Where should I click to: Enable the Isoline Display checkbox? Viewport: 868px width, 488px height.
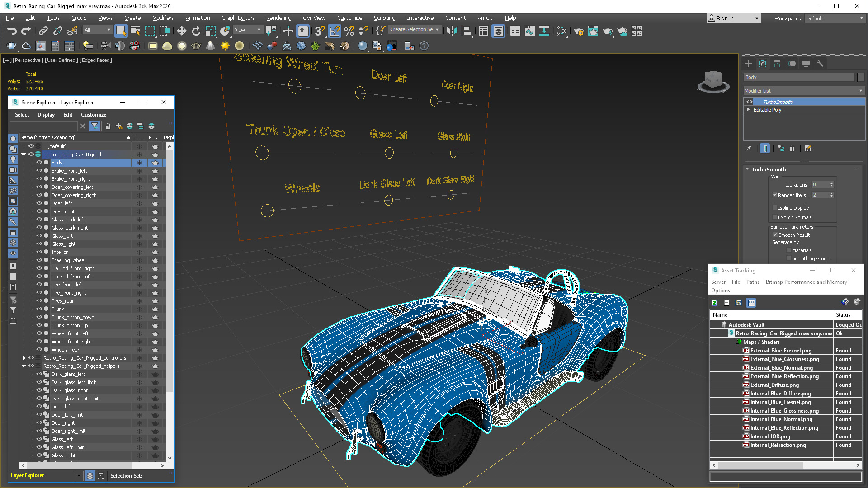click(775, 208)
